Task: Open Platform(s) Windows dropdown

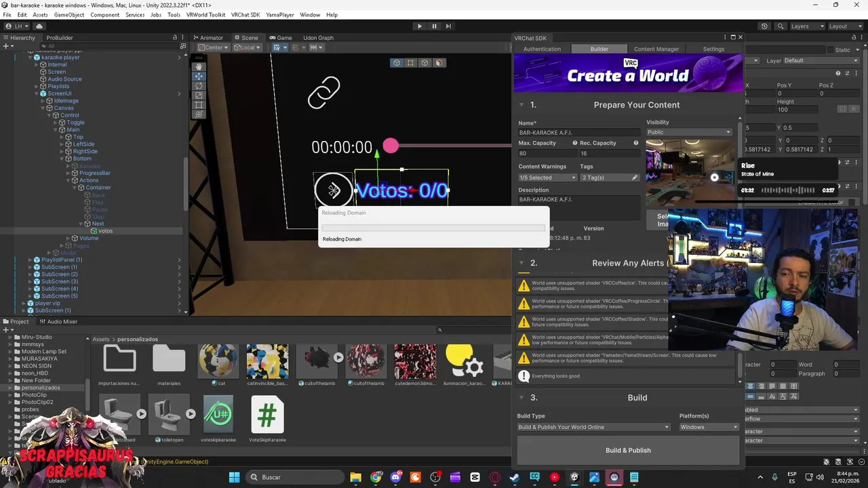Action: tap(709, 427)
